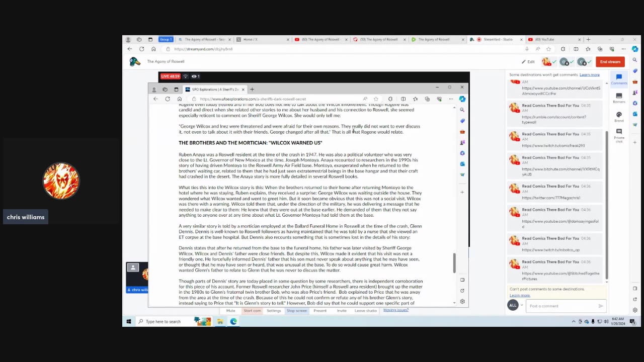Screen dimensions: 644x362
Task: Click the Windows Start button
Action: [129, 321]
